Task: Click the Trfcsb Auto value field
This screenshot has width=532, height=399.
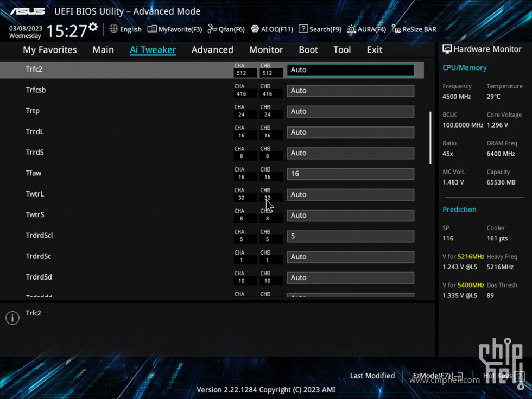Action: [x=351, y=91]
